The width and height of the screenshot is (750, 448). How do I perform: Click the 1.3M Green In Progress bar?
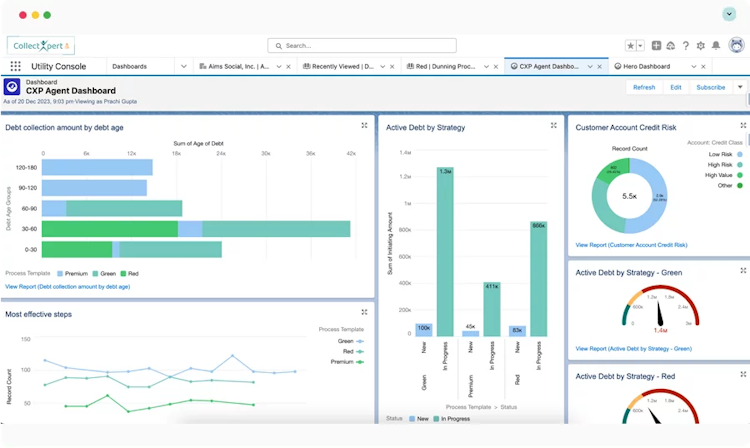click(445, 251)
